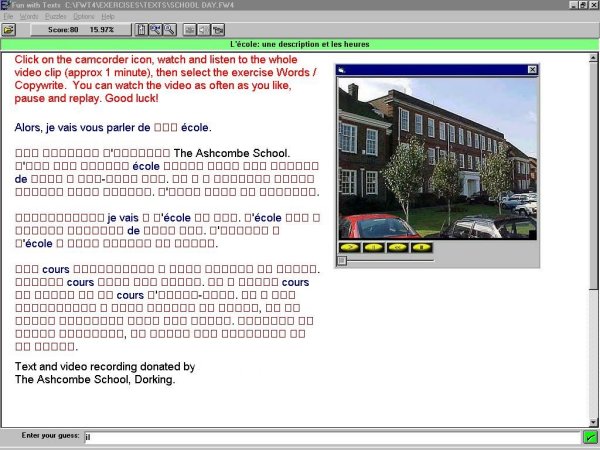Viewport: 600px width, 450px height.
Task: Click the third yellow video control button
Action: tap(397, 246)
